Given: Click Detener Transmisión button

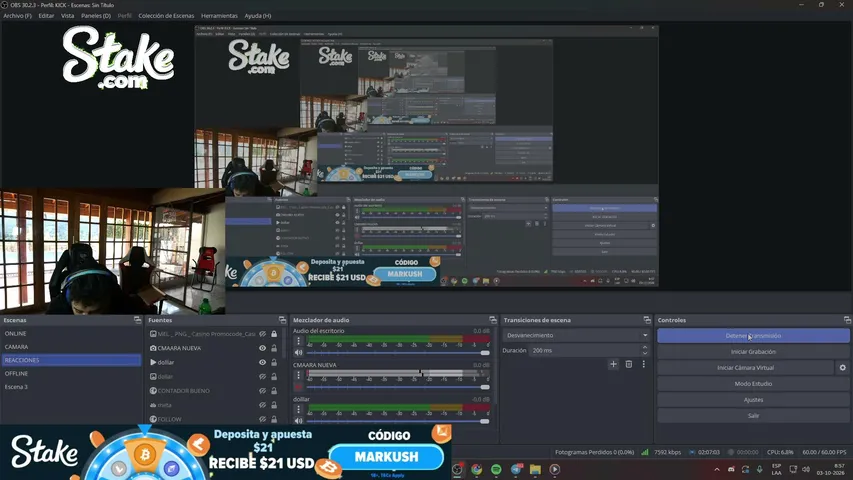Looking at the screenshot, I should pos(753,336).
